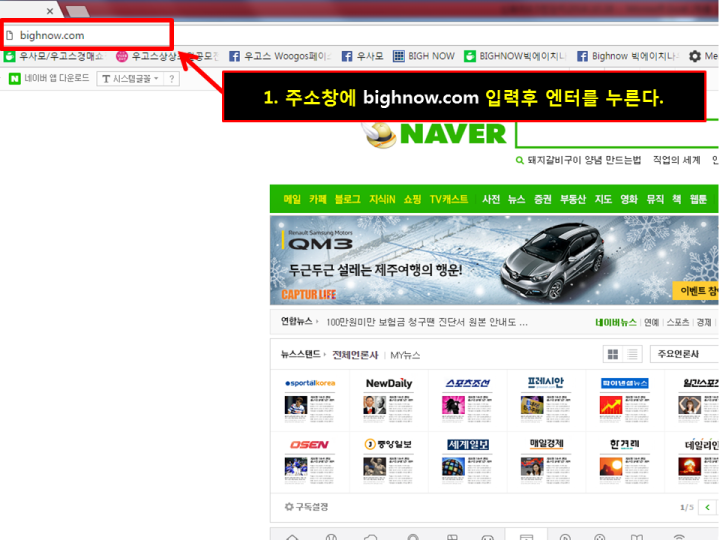The width and height of the screenshot is (720, 540).
Task: Open the gear-icon bookmark in bookmarks bar
Action: click(703, 56)
